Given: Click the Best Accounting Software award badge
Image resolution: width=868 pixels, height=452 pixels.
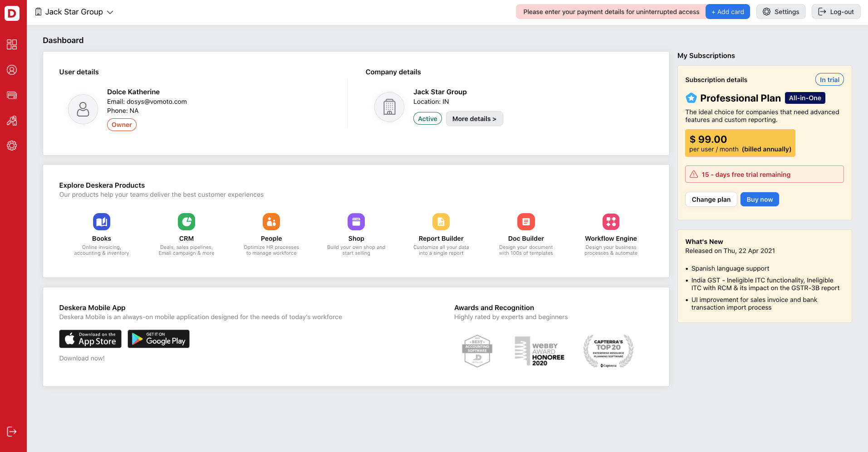Looking at the screenshot, I should (x=477, y=351).
